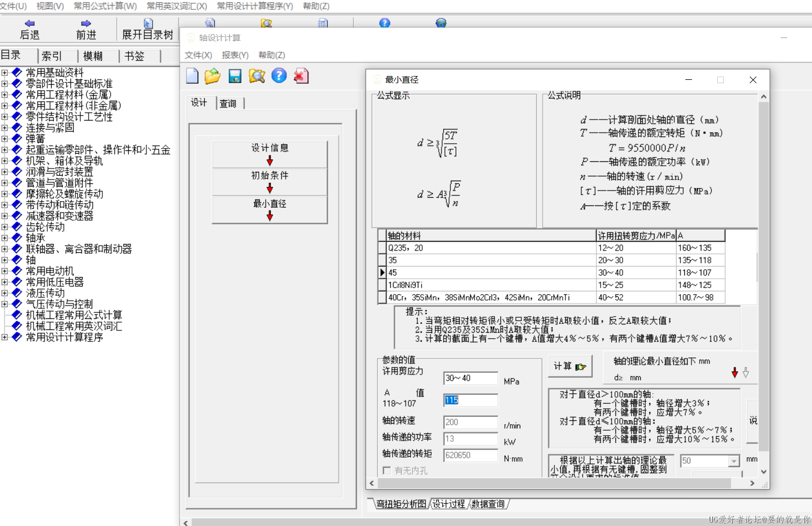Expand 轴承 tree node

tap(4, 238)
